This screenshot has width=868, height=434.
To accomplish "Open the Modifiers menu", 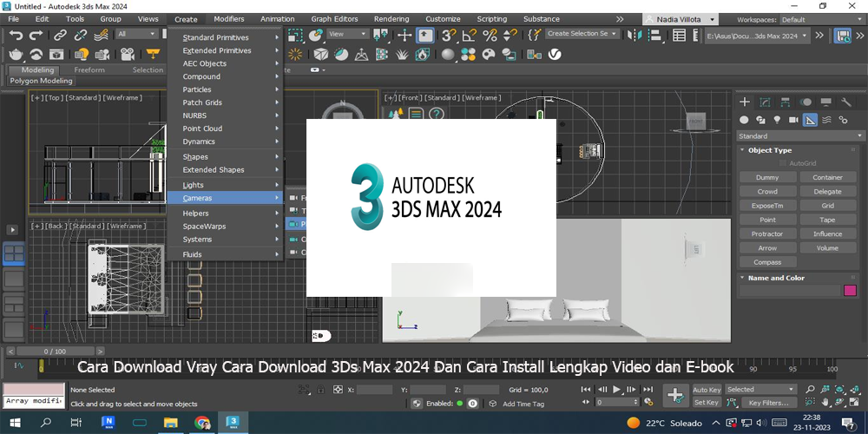I will click(228, 19).
